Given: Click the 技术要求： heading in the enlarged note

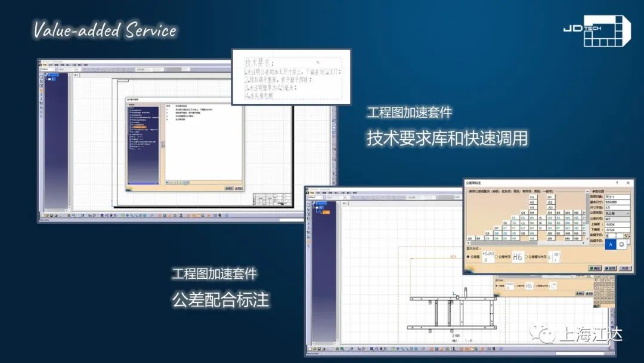Looking at the screenshot, I should [x=259, y=63].
